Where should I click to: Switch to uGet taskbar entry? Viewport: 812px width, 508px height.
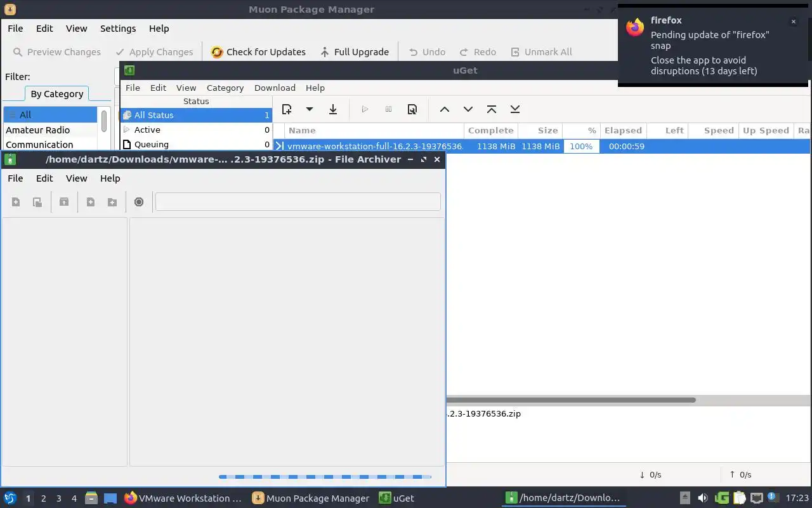click(x=396, y=498)
